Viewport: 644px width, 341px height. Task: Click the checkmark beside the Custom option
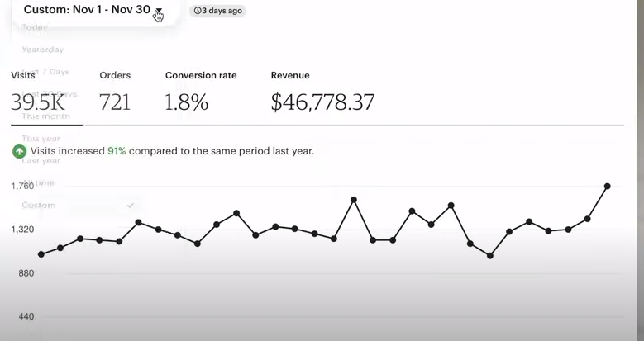click(x=130, y=205)
